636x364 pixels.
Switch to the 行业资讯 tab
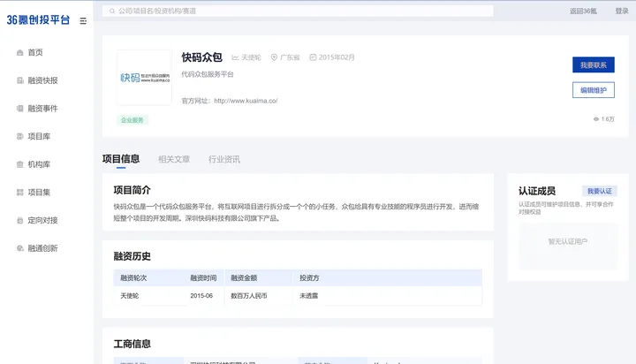tap(224, 159)
